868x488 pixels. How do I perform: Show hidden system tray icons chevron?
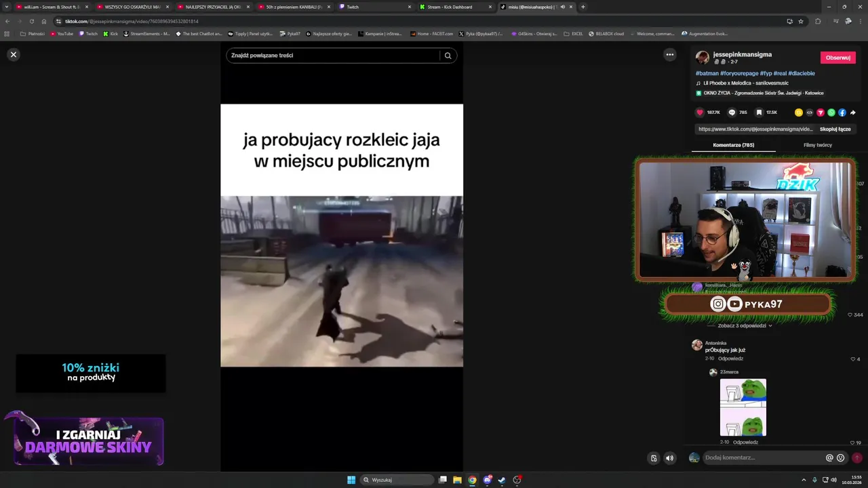pos(804,480)
